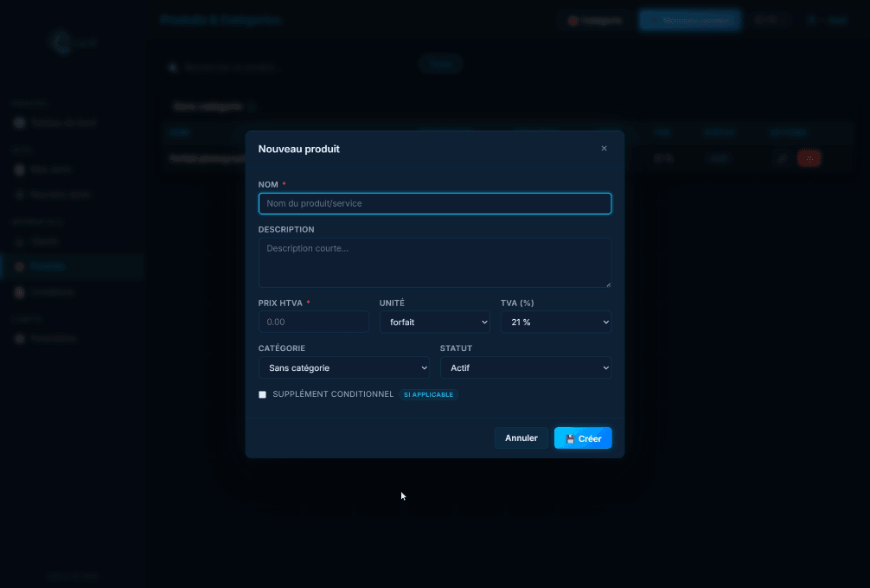The width and height of the screenshot is (870, 588).
Task: Click the settings icon at the bottom of the sidebar
Action: tap(19, 338)
